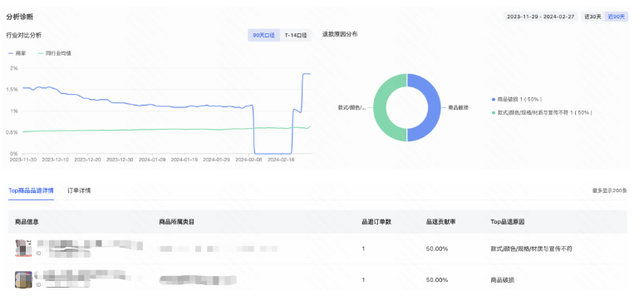Screen dimensions: 644x306
Task: Click the 2024-02-18 x-axis label
Action: tap(281, 160)
